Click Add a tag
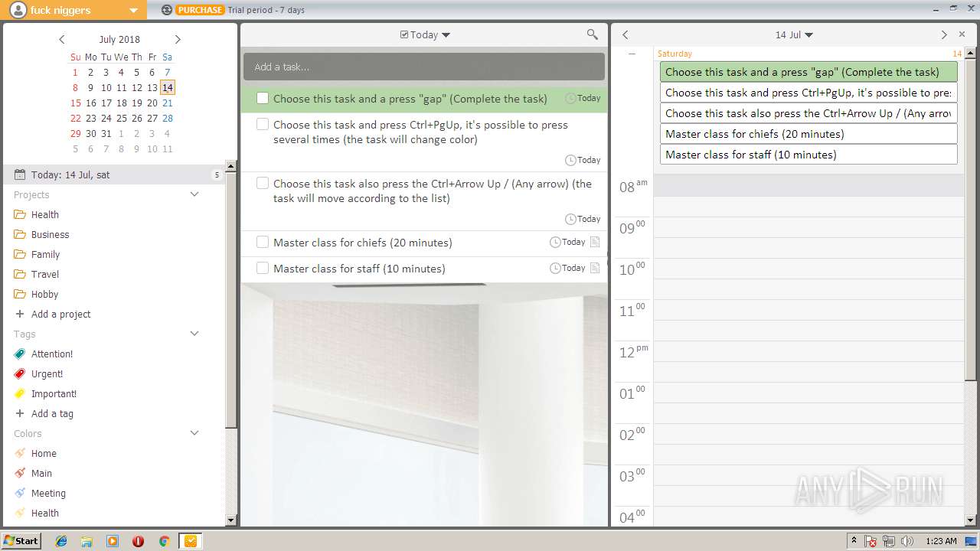 [x=52, y=413]
